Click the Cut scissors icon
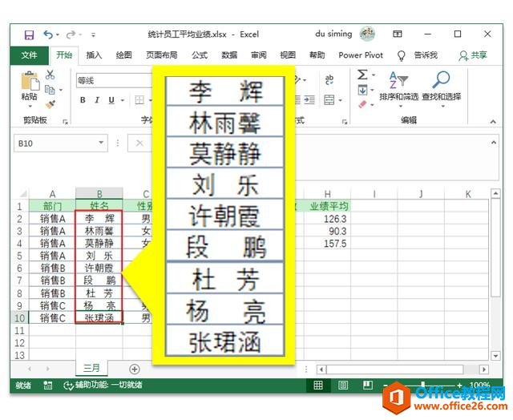Viewport: 513px width, 420px height. coord(50,75)
